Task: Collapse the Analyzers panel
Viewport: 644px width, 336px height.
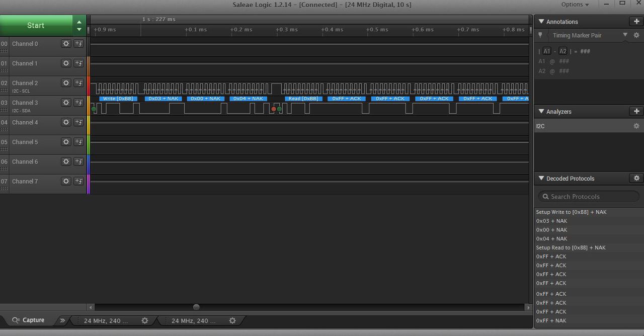Action: (x=541, y=111)
